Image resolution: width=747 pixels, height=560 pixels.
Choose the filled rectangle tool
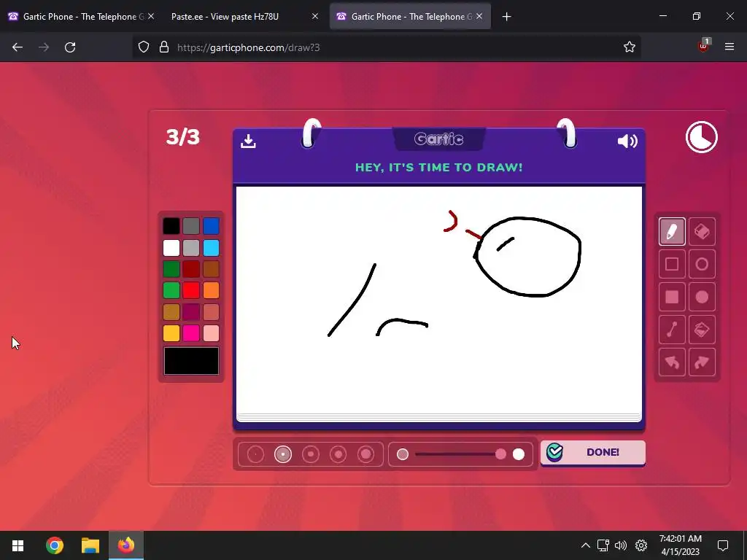(x=672, y=297)
